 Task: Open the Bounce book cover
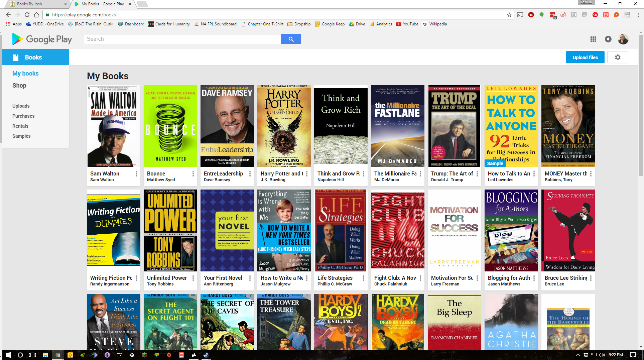(170, 126)
